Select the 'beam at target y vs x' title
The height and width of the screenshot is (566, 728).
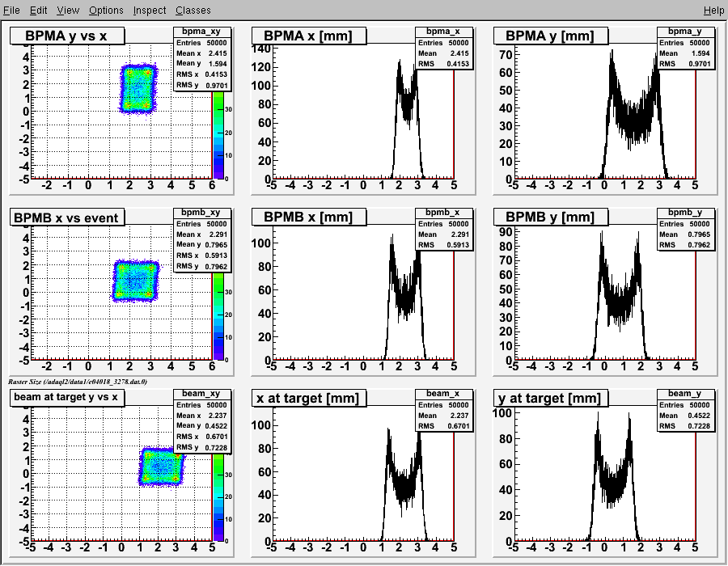tap(67, 398)
